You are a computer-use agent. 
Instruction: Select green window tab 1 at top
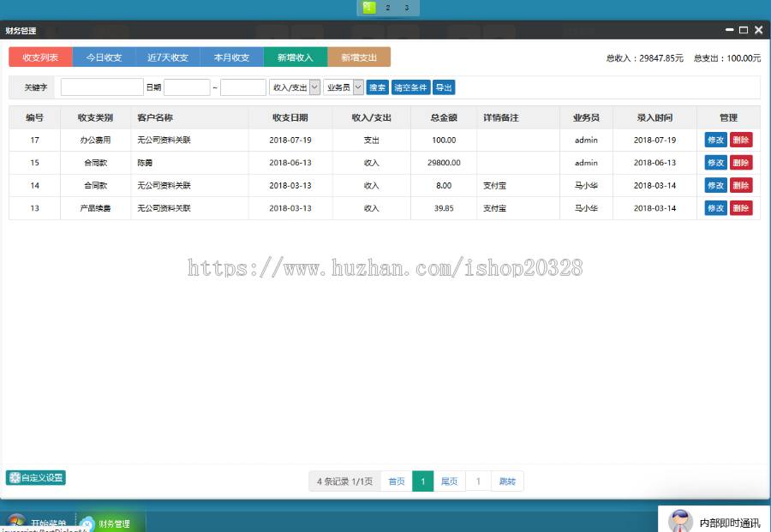pos(368,8)
